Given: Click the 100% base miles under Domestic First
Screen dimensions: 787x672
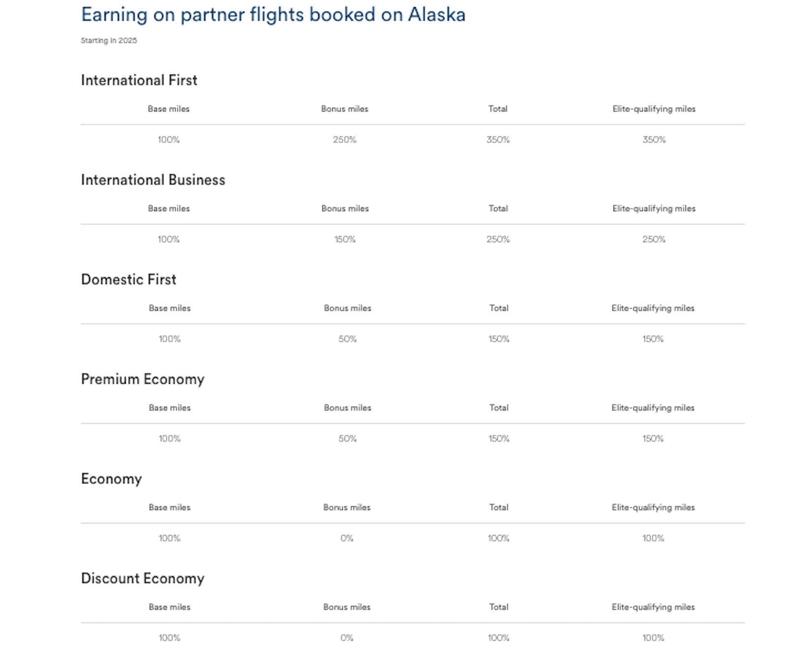Looking at the screenshot, I should 169,339.
